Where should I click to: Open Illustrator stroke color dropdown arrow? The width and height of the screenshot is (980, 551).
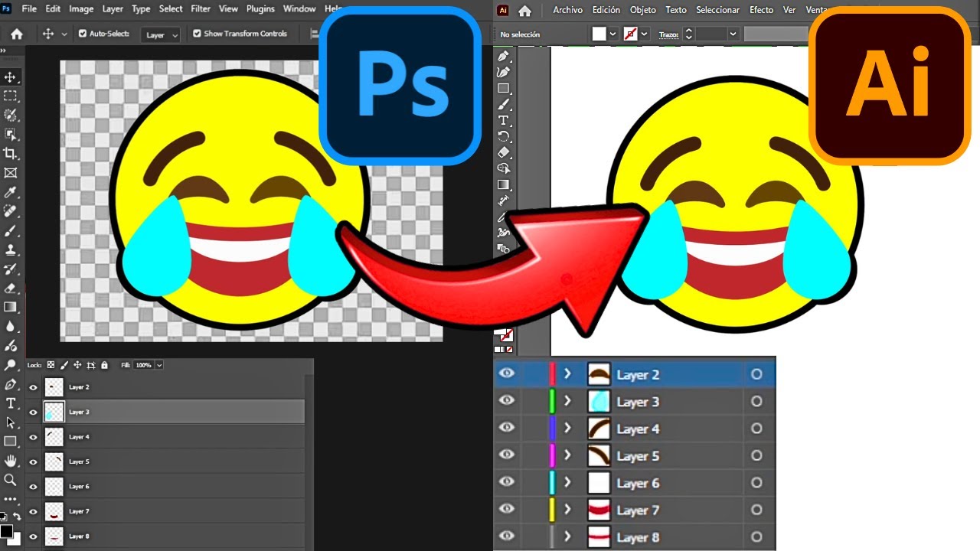(x=645, y=34)
